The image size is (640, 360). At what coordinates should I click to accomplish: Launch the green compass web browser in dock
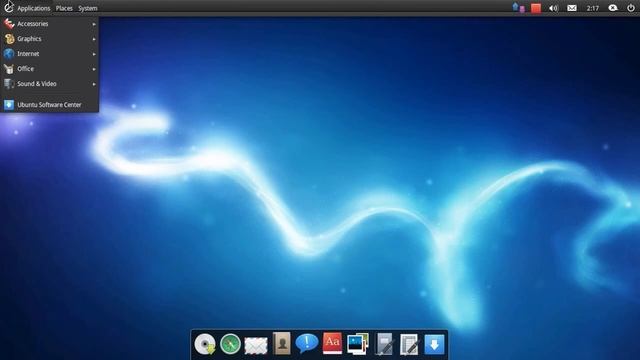(x=230, y=344)
